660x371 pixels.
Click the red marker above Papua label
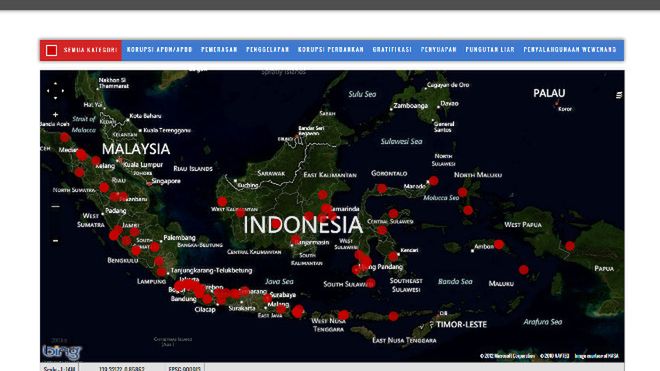tap(570, 246)
